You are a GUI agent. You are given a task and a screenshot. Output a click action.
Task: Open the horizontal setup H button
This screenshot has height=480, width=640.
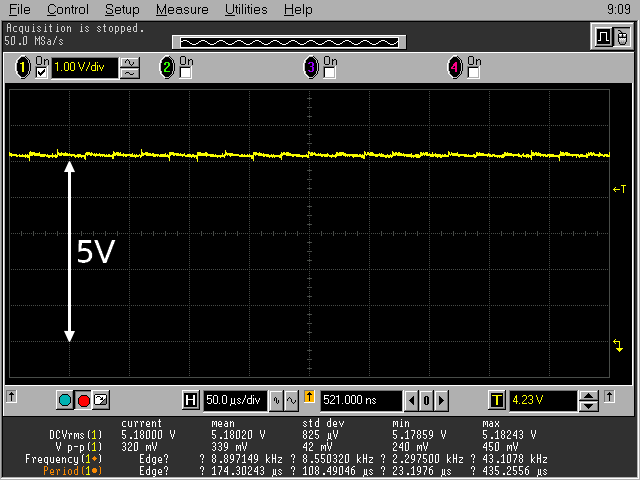[x=190, y=400]
